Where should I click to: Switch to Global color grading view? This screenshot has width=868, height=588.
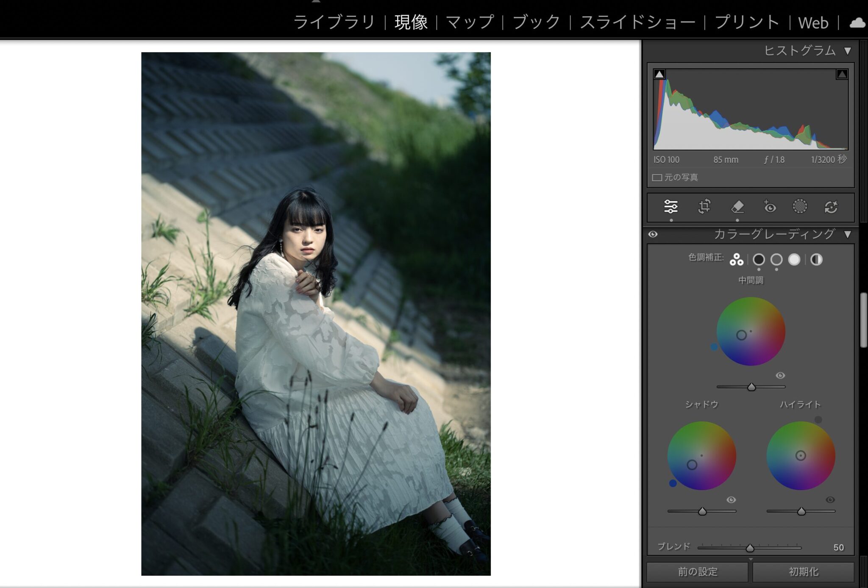[816, 259]
